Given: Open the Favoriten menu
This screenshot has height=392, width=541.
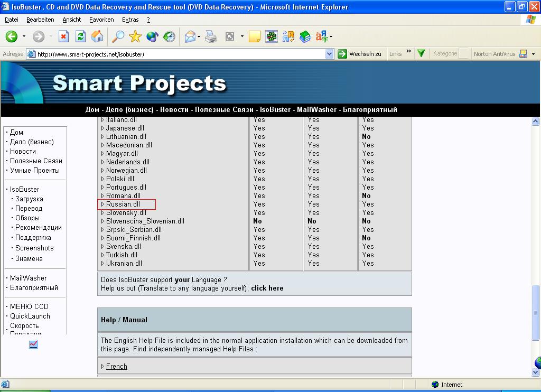Looking at the screenshot, I should click(x=101, y=20).
